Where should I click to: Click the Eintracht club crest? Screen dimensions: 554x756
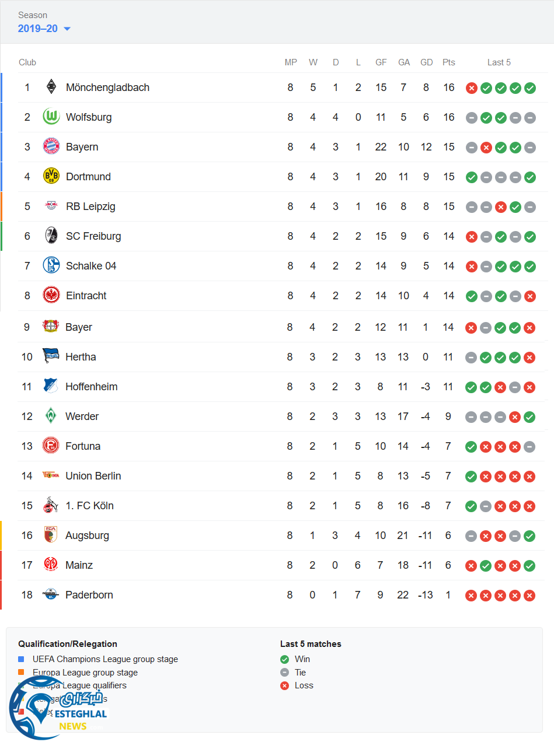click(x=51, y=295)
